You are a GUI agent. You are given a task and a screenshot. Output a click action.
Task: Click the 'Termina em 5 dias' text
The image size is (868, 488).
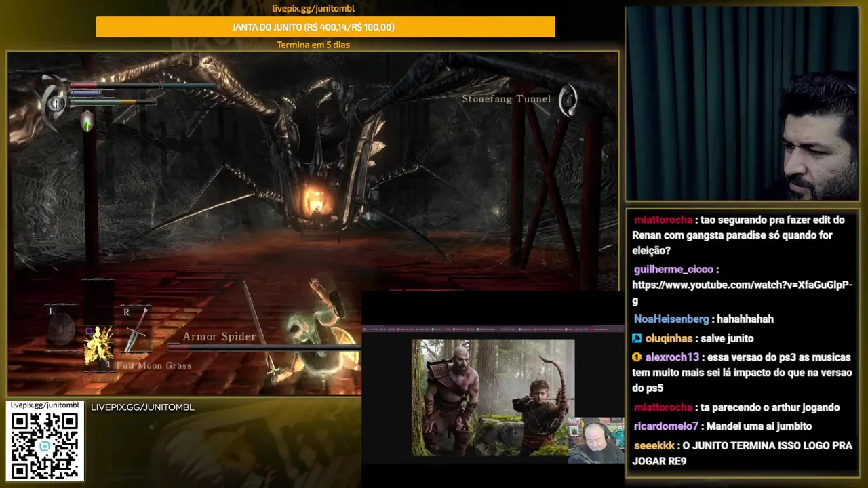coord(313,45)
